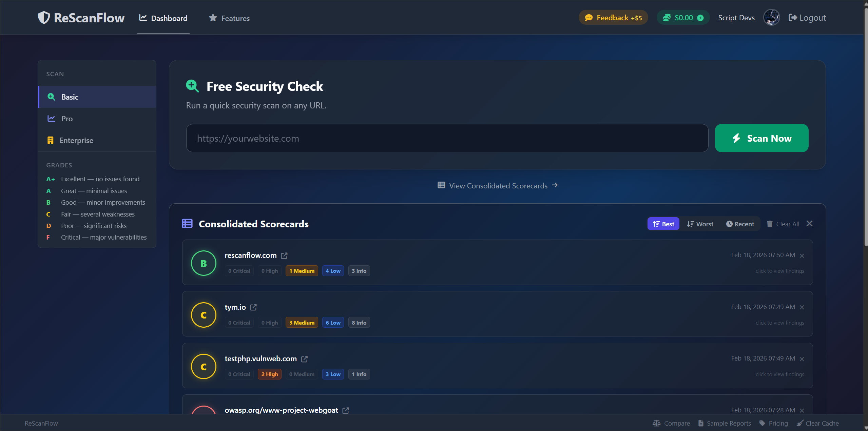
Task: Expand testphp.vulnweb.com click to view findings
Action: pos(779,374)
